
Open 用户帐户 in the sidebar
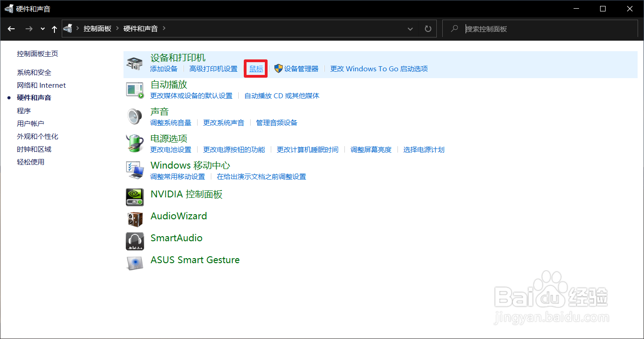tap(31, 124)
